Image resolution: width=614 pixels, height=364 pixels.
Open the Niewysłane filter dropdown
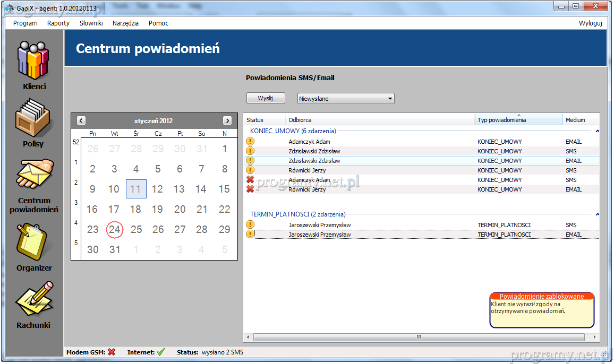coord(346,99)
